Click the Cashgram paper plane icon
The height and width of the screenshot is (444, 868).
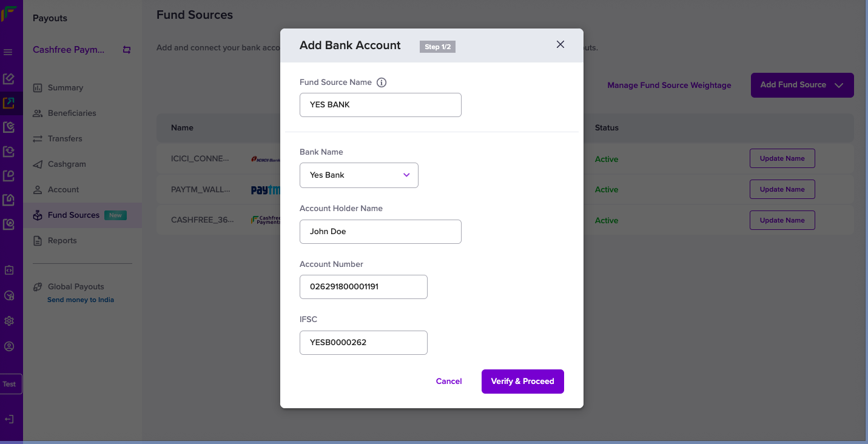(x=38, y=164)
